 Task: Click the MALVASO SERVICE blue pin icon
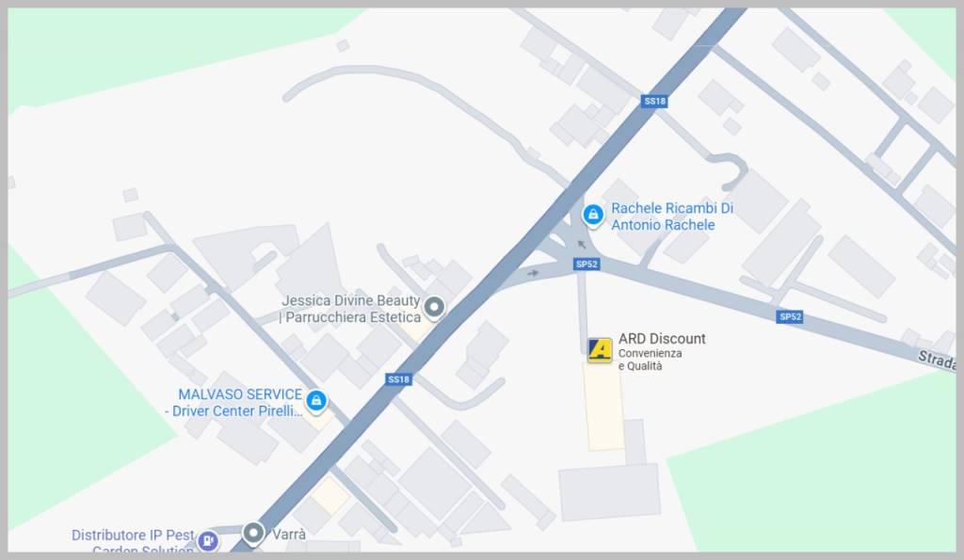tap(316, 401)
